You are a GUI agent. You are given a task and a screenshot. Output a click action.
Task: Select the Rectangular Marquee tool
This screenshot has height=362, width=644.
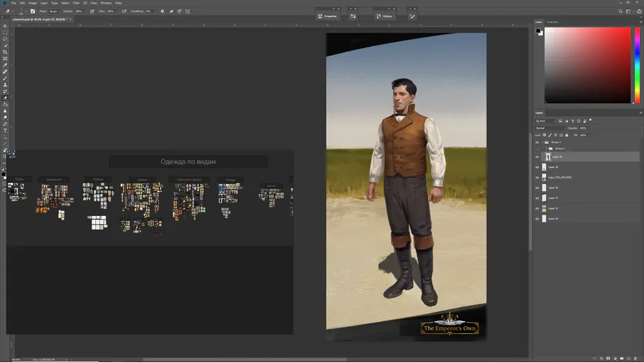pos(5,32)
